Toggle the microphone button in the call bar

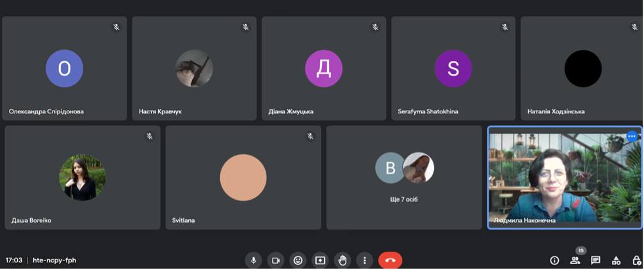click(254, 260)
